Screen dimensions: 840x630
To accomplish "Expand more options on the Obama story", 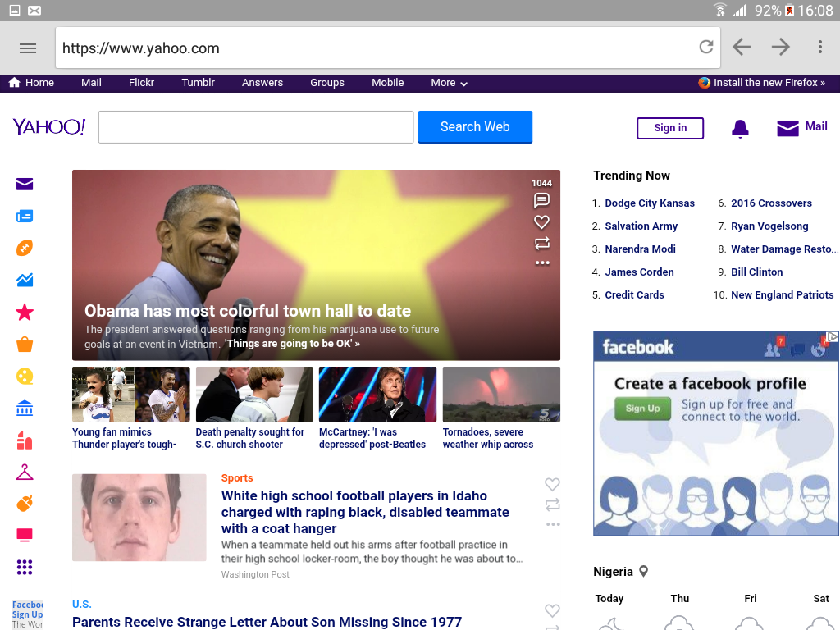I will point(542,263).
